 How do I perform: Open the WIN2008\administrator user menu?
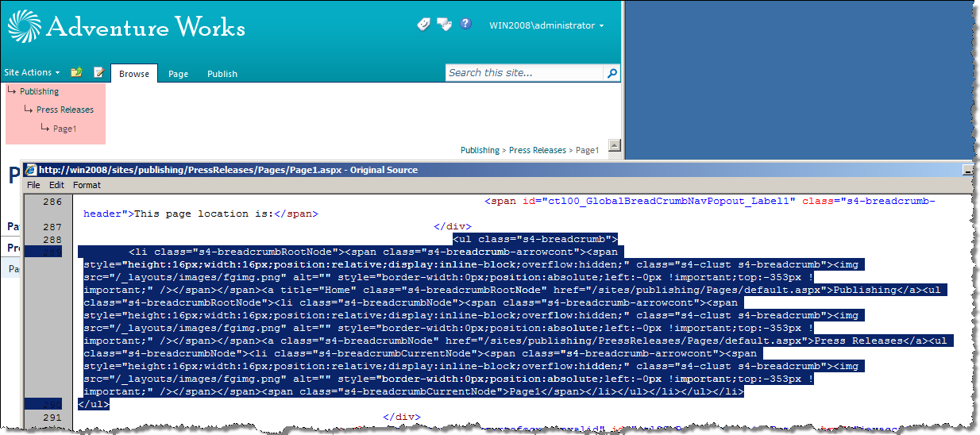[546, 25]
